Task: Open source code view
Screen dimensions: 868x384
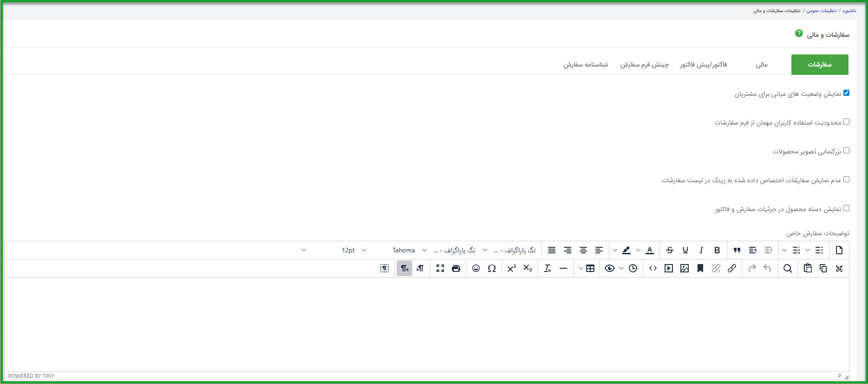Action: click(x=653, y=268)
